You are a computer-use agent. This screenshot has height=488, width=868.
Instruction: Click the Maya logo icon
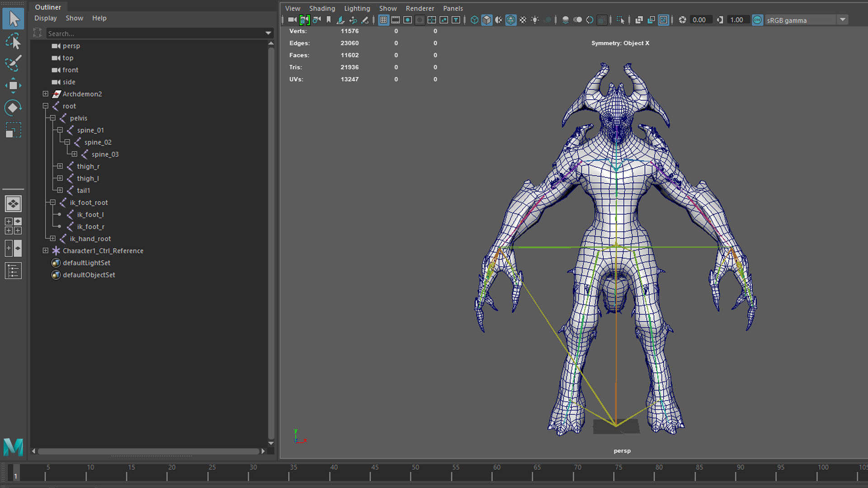[13, 446]
